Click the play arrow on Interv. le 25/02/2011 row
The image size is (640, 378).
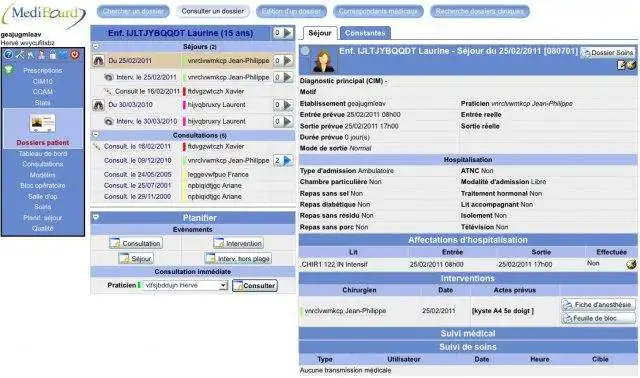pos(288,77)
